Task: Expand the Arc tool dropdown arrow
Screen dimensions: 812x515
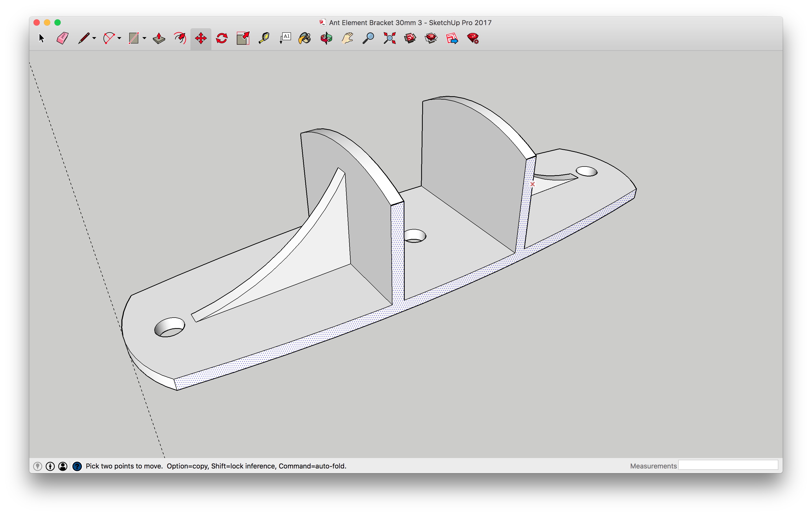Action: tap(119, 38)
